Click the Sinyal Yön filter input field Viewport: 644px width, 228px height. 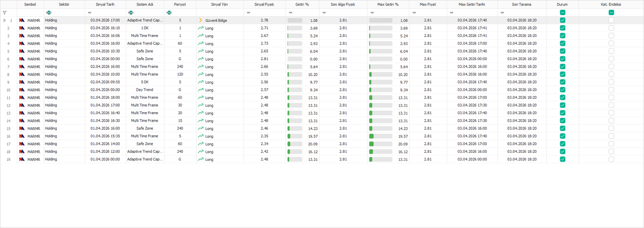(x=220, y=13)
